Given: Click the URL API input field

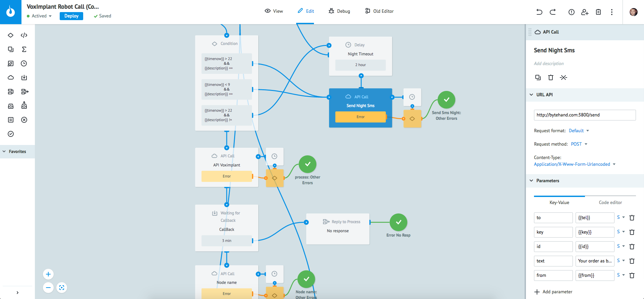Looking at the screenshot, I should click(584, 115).
